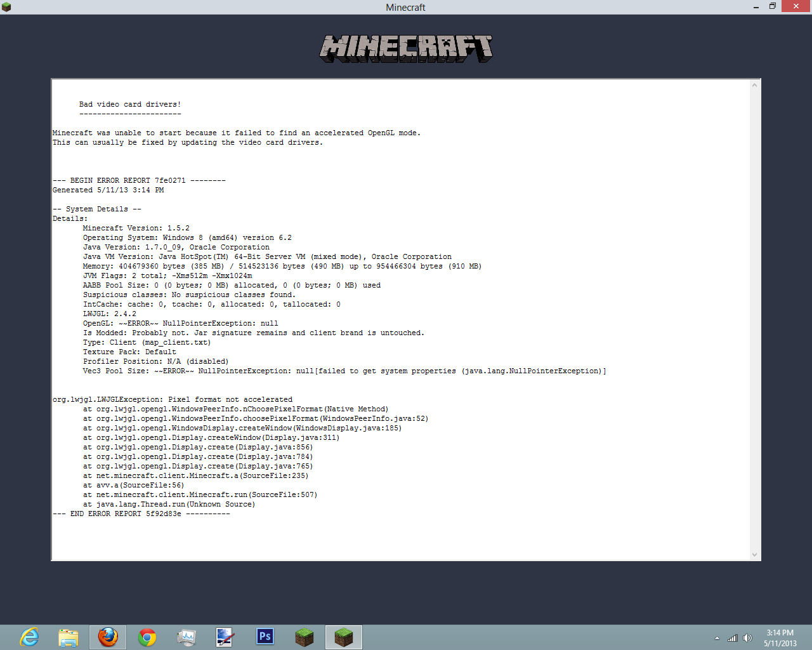Open Internet Explorer from the taskbar
This screenshot has width=812, height=650.
coord(29,637)
